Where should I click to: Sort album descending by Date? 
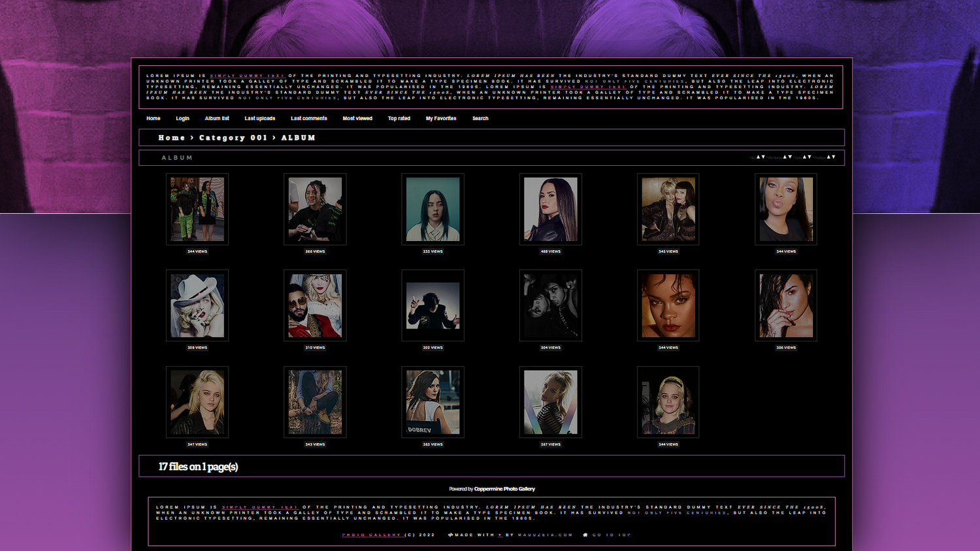[809, 157]
